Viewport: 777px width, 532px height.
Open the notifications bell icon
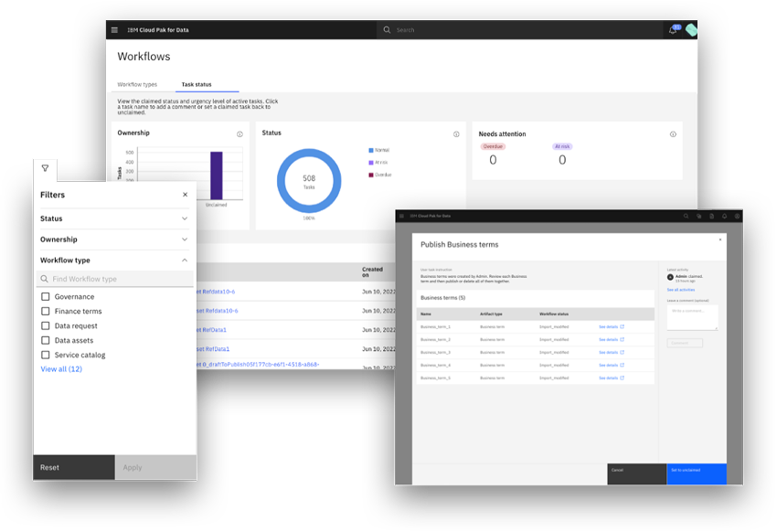coord(674,29)
